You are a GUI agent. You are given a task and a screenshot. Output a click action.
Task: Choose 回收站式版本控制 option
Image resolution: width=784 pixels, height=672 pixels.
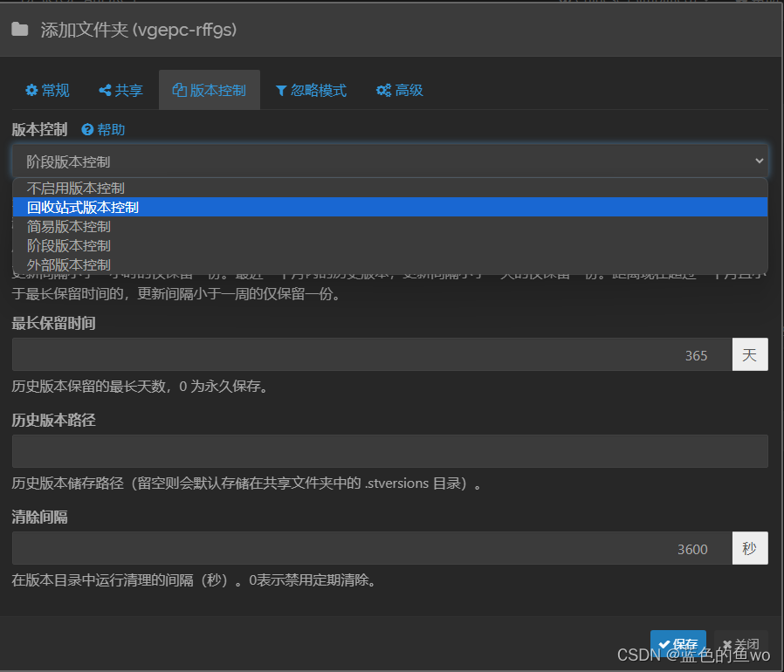click(390, 207)
